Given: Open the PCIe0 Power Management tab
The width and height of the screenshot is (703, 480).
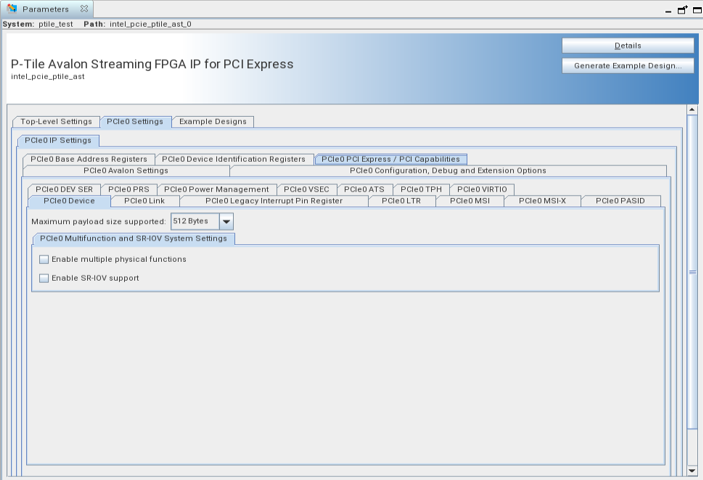Looking at the screenshot, I should 217,189.
